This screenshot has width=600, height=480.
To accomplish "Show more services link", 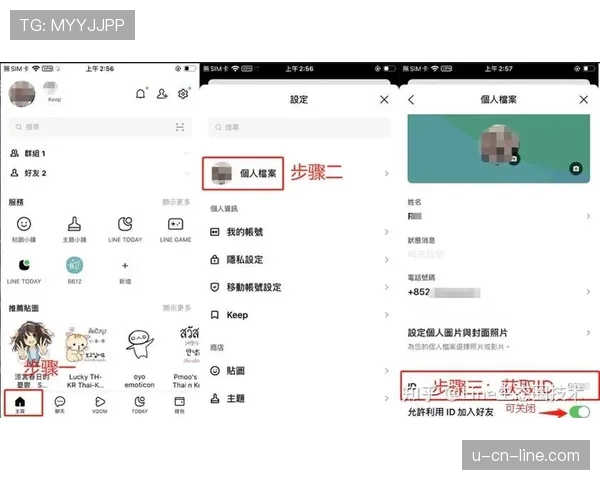I will coord(176,202).
